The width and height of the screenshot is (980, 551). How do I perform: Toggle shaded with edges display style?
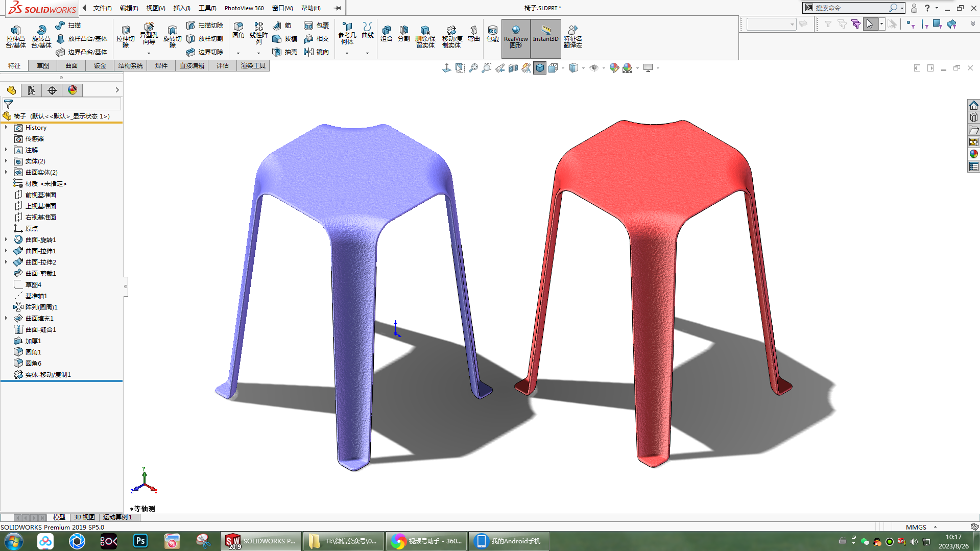[x=540, y=68]
